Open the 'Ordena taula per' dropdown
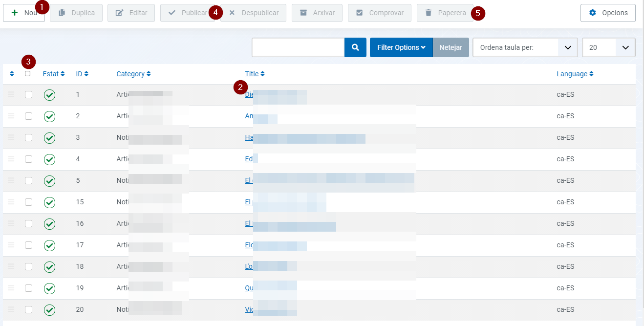 pyautogui.click(x=525, y=47)
